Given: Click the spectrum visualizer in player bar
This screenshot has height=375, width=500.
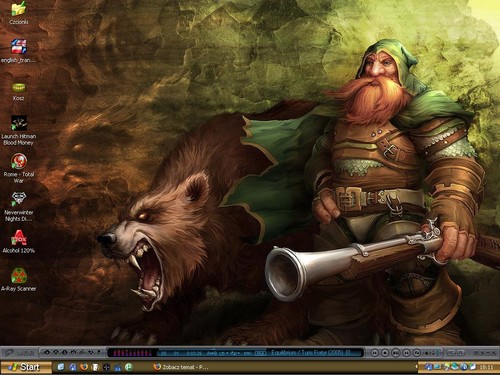Looking at the screenshot, I should pos(132,353).
